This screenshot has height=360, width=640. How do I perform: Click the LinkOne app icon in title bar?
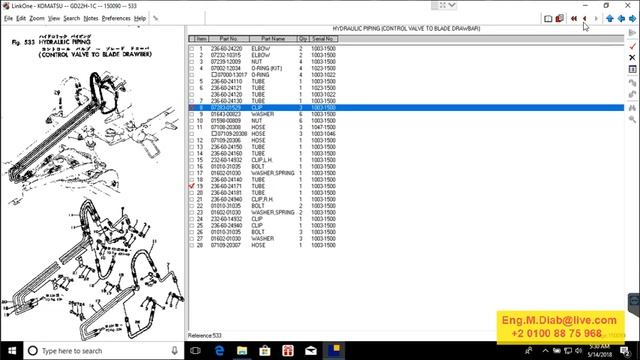6,6
